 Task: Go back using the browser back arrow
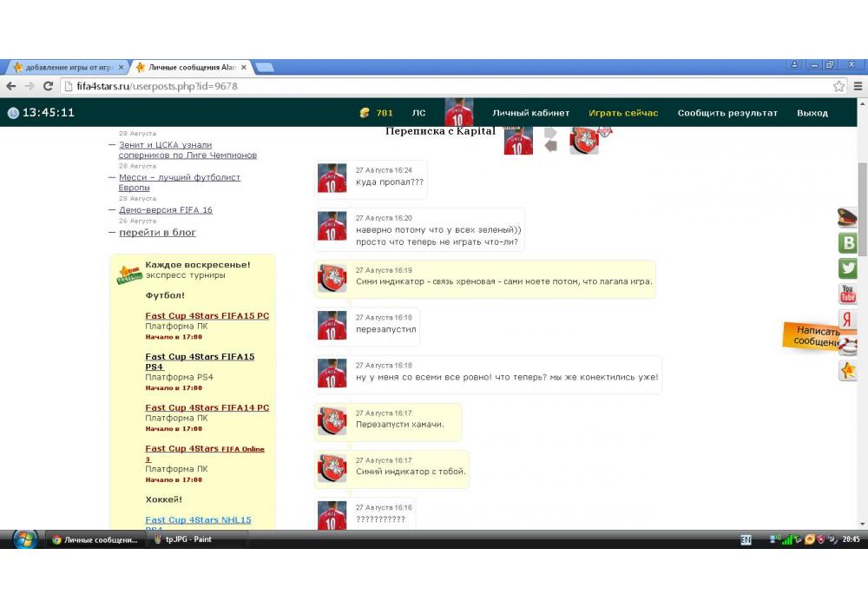(x=11, y=87)
